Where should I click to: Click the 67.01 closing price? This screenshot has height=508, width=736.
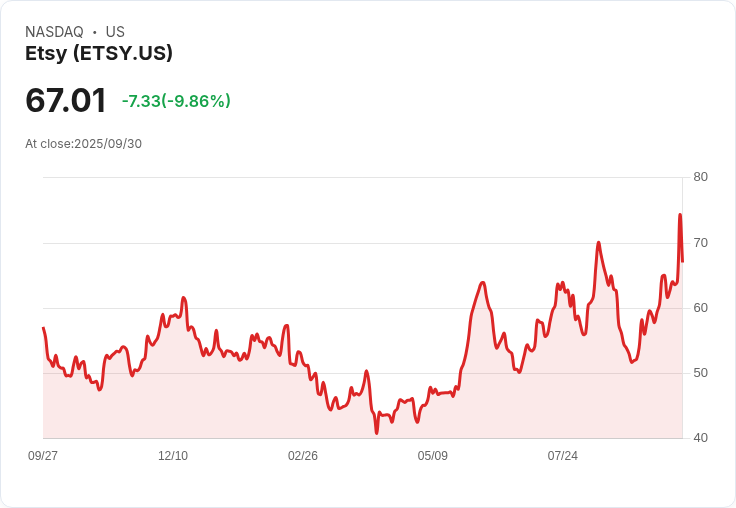[x=66, y=101]
